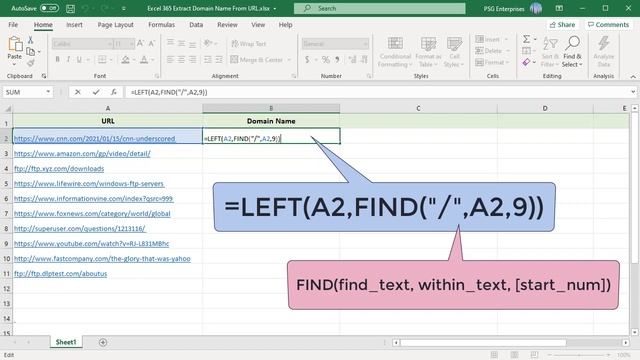This screenshot has height=360, width=640.
Task: Click the Increase Font Size icon
Action: [x=140, y=43]
